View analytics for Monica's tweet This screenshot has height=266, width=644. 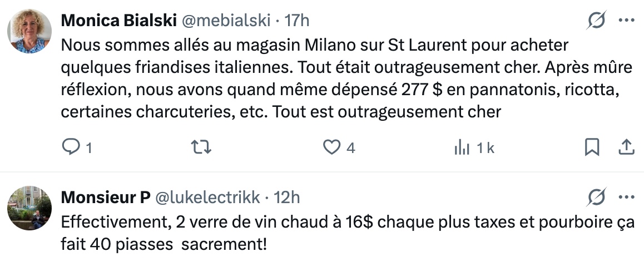pyautogui.click(x=462, y=147)
